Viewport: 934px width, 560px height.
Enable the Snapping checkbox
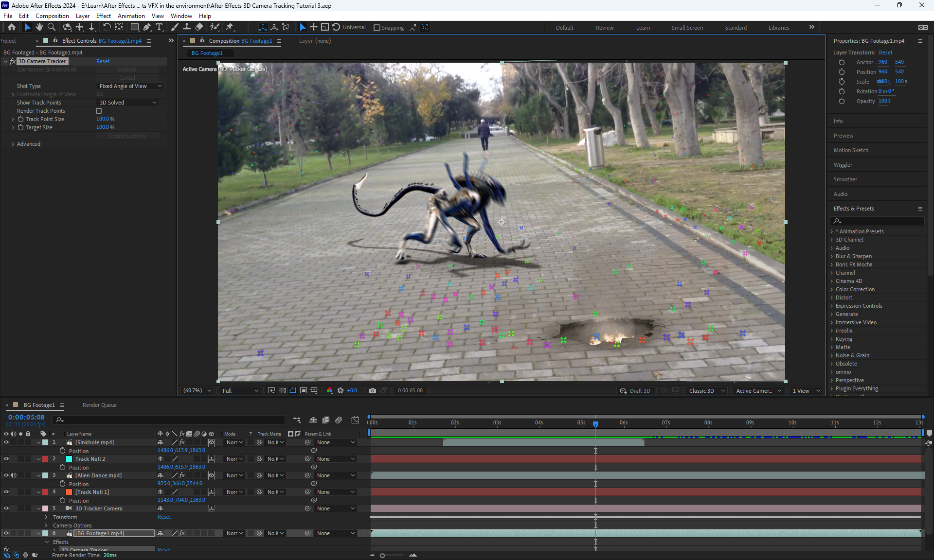click(377, 28)
